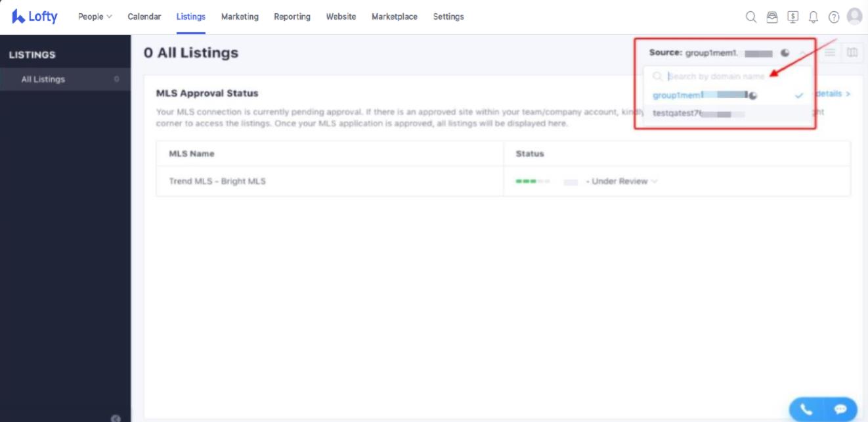The width and height of the screenshot is (868, 422).
Task: Click the dollar sign monitor icon
Action: tap(792, 17)
